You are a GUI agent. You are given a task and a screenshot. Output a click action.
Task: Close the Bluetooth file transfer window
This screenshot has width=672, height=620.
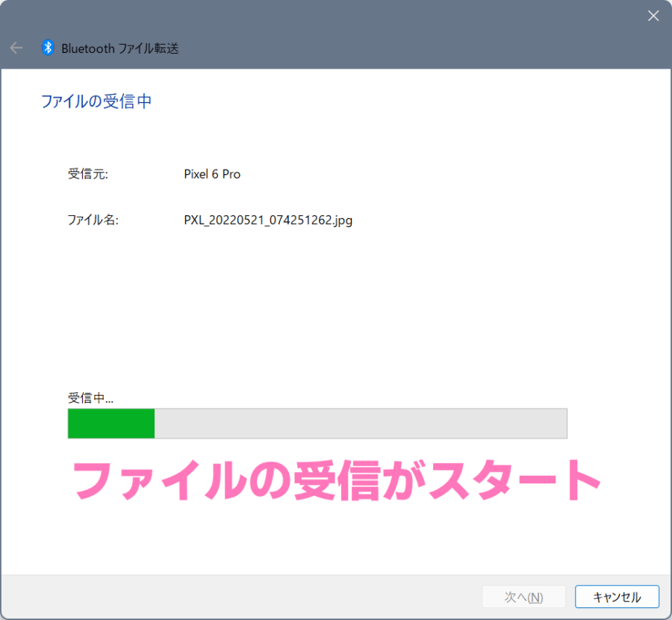tap(653, 15)
